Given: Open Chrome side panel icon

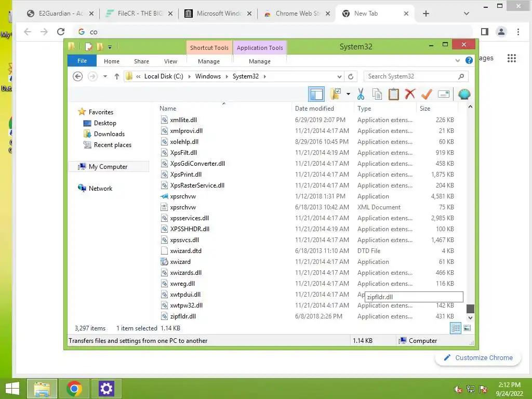Looking at the screenshot, I should (x=485, y=32).
